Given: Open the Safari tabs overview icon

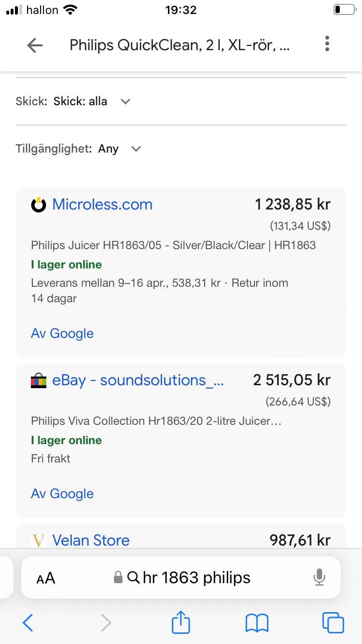Looking at the screenshot, I should 333,623.
